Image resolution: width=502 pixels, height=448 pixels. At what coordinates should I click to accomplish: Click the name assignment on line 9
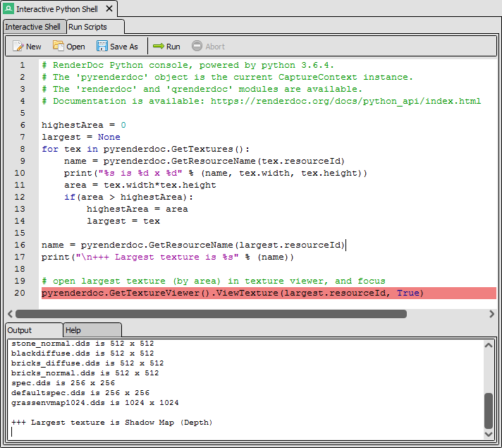[204, 161]
